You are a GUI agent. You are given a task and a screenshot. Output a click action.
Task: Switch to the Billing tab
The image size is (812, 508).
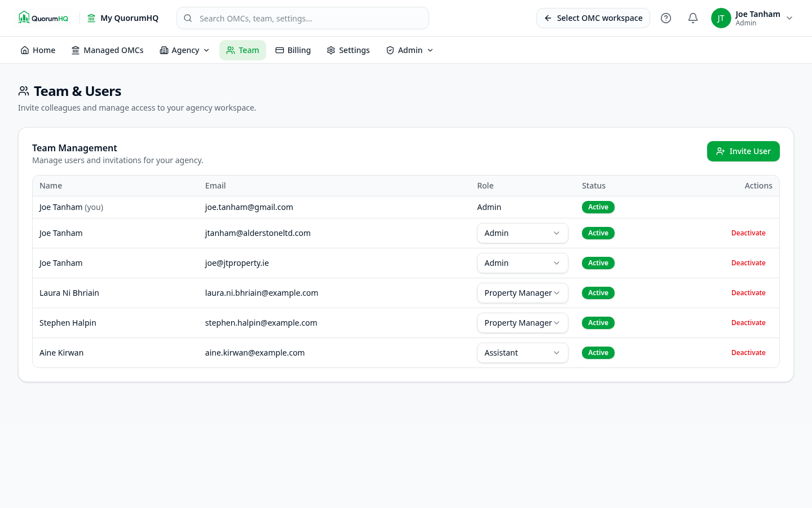[x=293, y=50]
